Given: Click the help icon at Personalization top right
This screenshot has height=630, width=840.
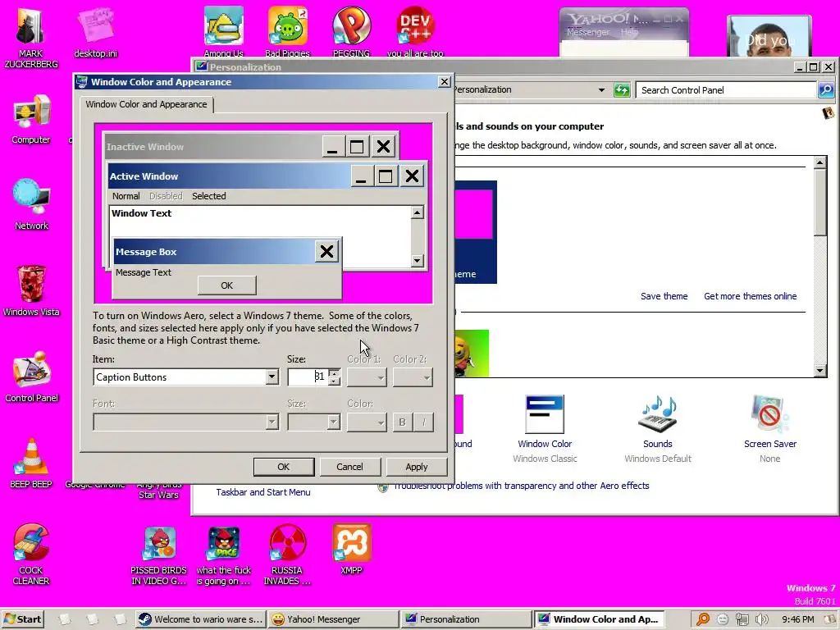Looking at the screenshot, I should (x=829, y=113).
